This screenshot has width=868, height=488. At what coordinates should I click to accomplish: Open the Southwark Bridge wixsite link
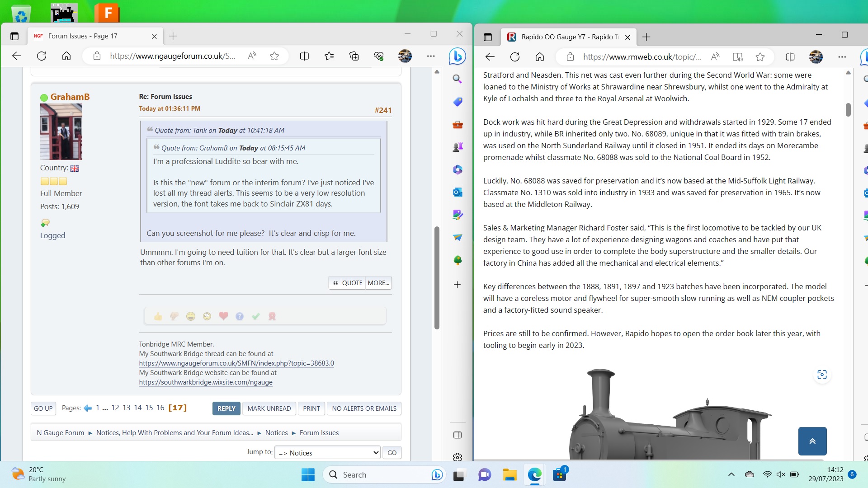coord(206,382)
